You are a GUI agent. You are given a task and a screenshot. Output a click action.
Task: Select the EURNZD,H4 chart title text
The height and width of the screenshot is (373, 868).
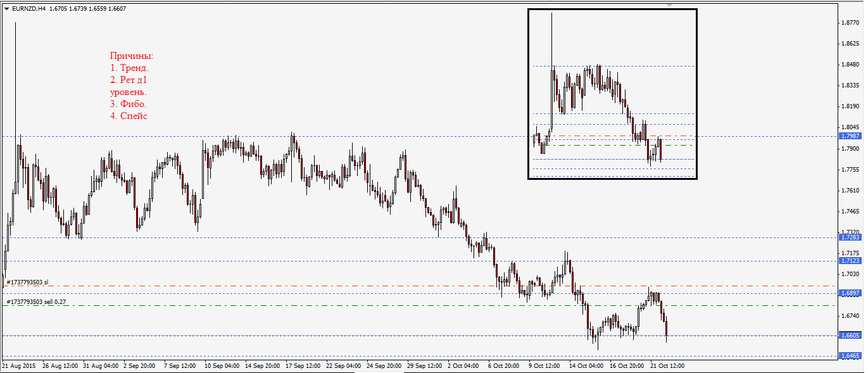pyautogui.click(x=29, y=9)
